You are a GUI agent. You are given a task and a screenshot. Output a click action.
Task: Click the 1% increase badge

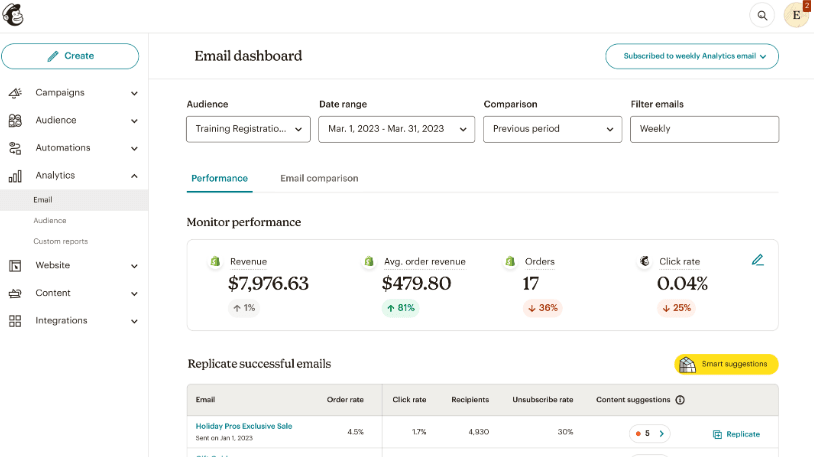(244, 308)
